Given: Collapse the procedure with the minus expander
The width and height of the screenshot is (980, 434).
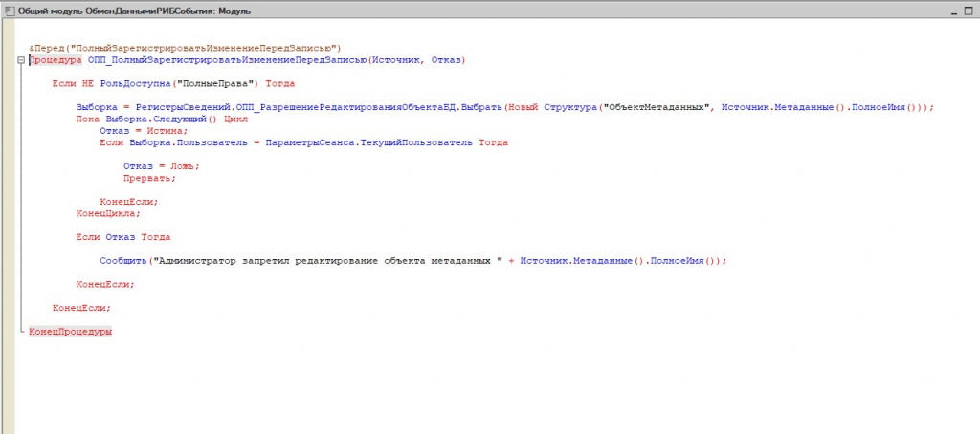Looking at the screenshot, I should point(21,60).
